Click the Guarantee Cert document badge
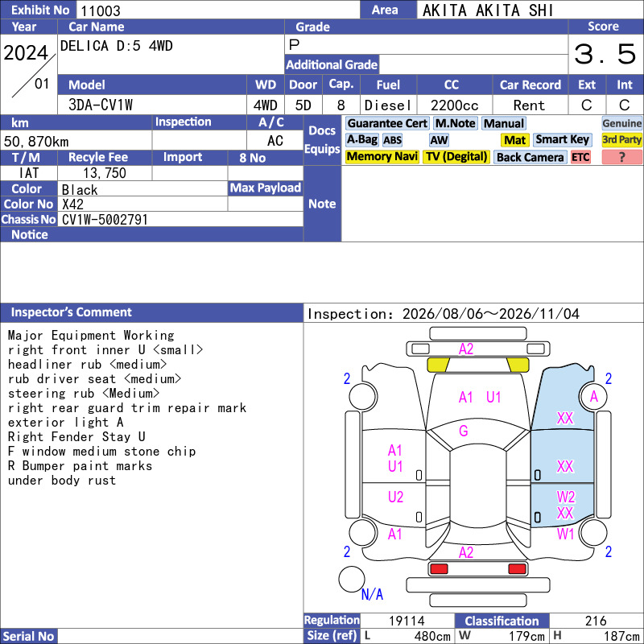 pyautogui.click(x=387, y=123)
